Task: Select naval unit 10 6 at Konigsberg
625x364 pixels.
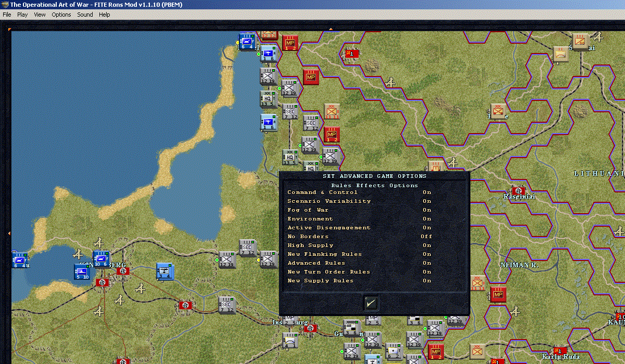Action: (x=101, y=258)
